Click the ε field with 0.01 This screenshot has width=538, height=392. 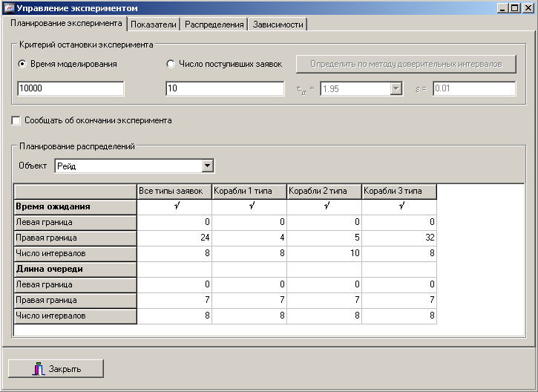point(474,88)
